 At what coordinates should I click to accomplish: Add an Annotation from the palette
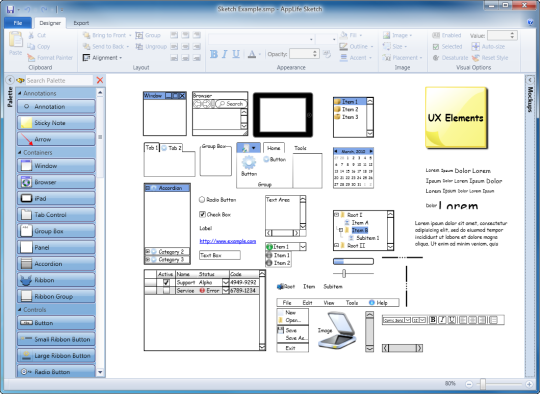pyautogui.click(x=56, y=106)
